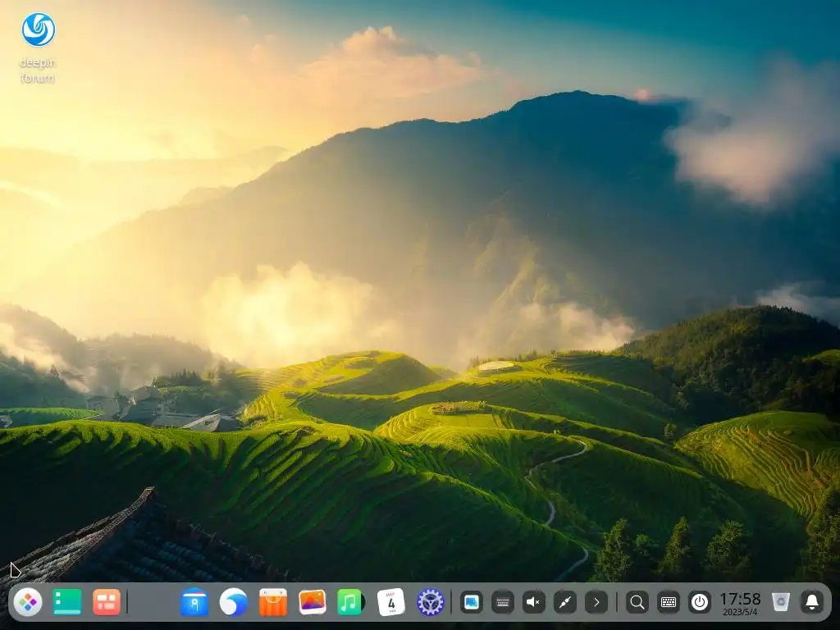
Task: Expand the tray with the arrow icon
Action: (x=596, y=602)
